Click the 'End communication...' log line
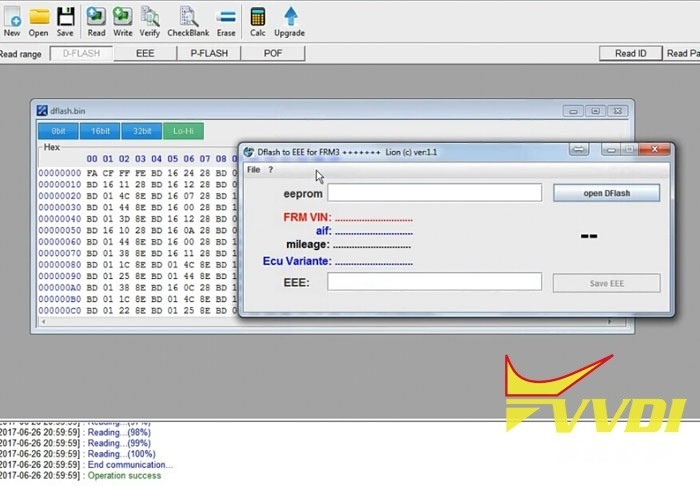Image resolution: width=700 pixels, height=486 pixels. [130, 465]
